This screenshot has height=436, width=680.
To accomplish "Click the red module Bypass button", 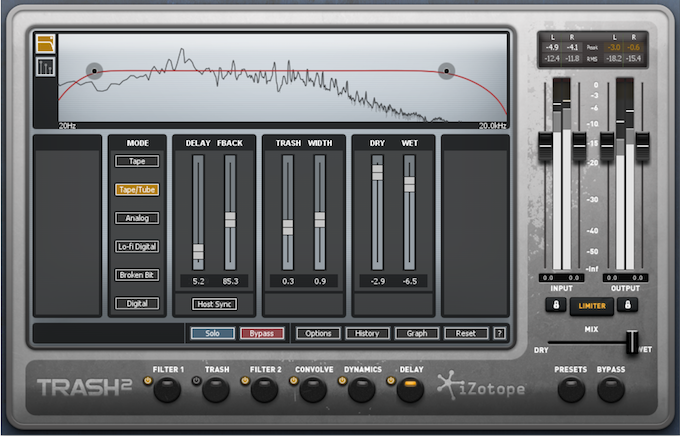I will click(x=262, y=333).
